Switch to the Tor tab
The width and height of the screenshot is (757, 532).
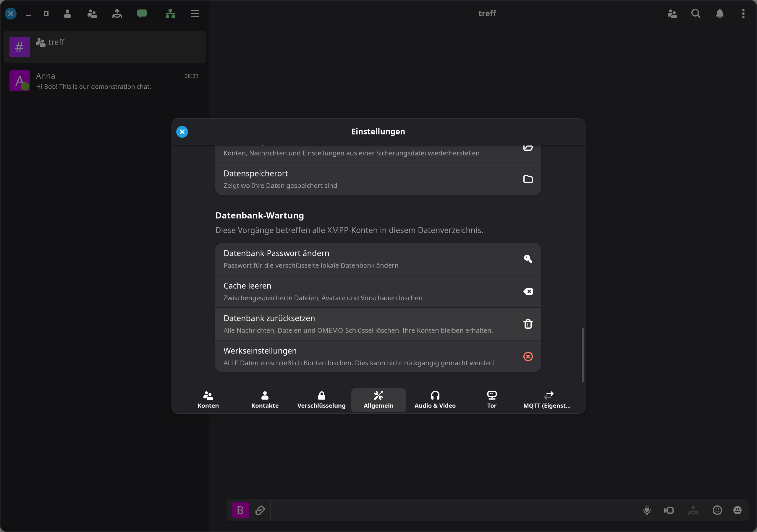(491, 400)
